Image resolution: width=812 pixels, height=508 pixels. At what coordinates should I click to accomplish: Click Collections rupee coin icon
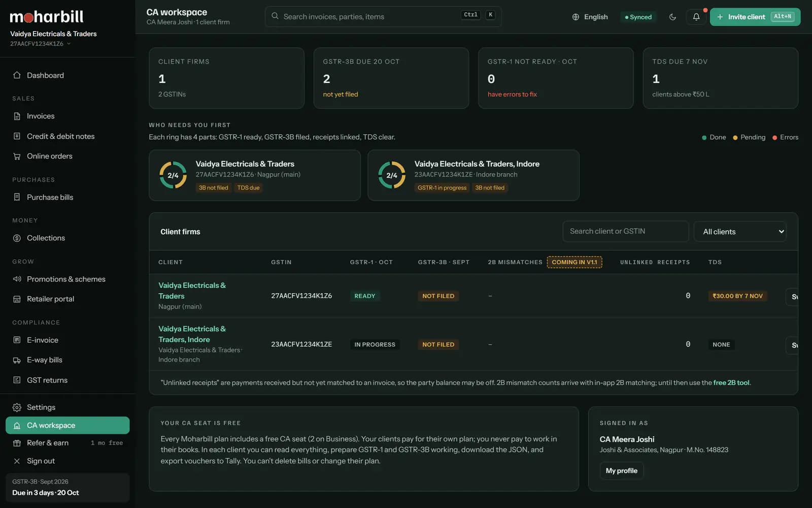click(17, 238)
